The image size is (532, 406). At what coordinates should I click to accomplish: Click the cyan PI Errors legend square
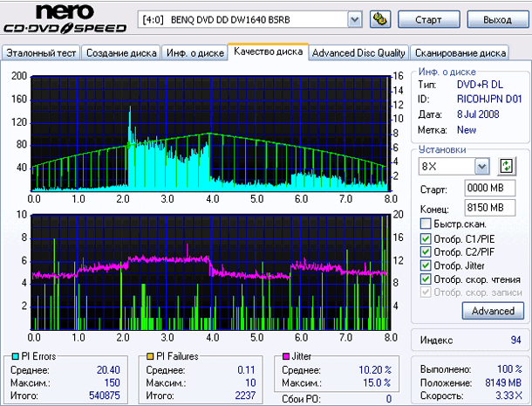(x=16, y=356)
